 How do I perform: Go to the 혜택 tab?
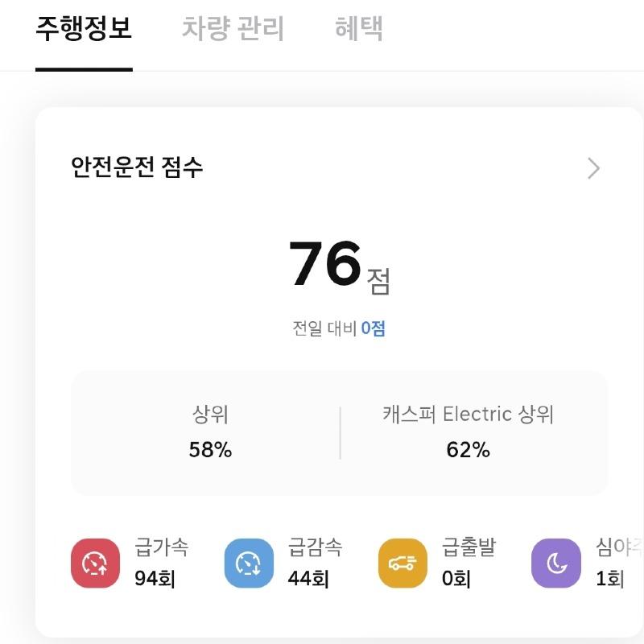pos(359,28)
